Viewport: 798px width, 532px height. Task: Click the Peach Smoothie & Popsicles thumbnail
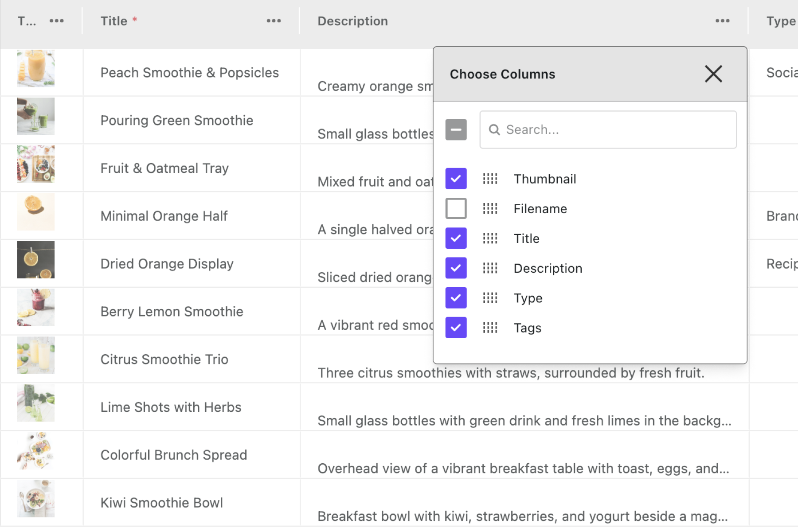pos(36,68)
